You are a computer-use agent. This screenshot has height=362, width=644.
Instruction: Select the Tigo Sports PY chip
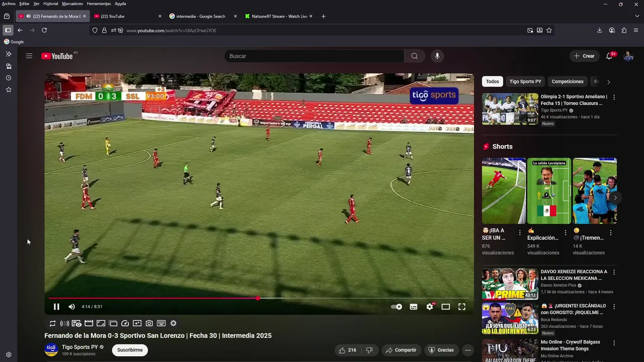525,81
